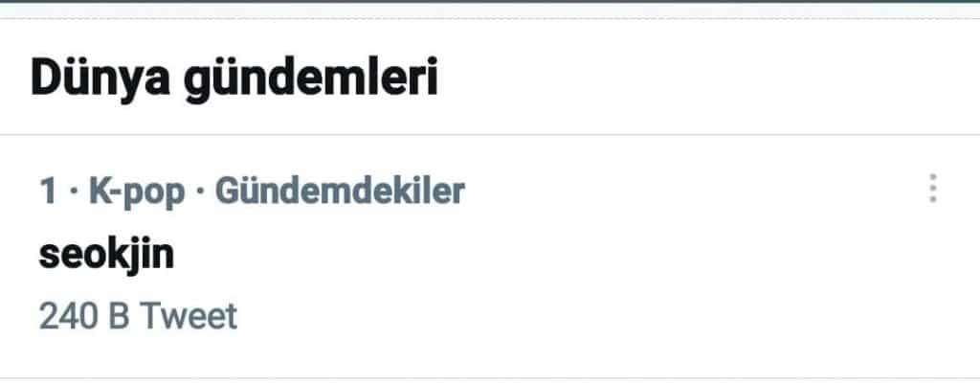Click blank area beside 240 B Tweet
The width and height of the screenshot is (980, 385).
pyautogui.click(x=563, y=316)
